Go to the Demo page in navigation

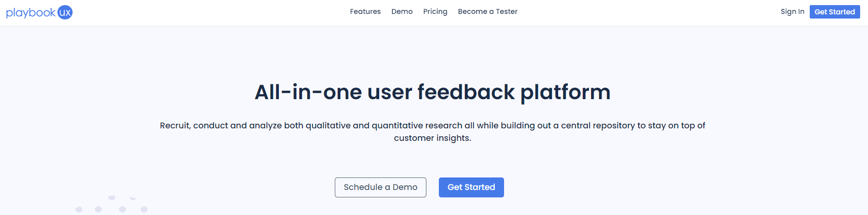tap(402, 12)
